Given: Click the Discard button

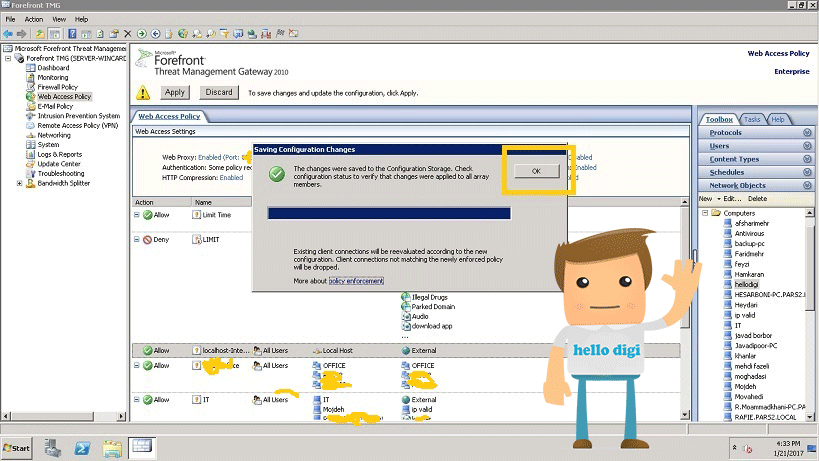Looking at the screenshot, I should [x=219, y=92].
